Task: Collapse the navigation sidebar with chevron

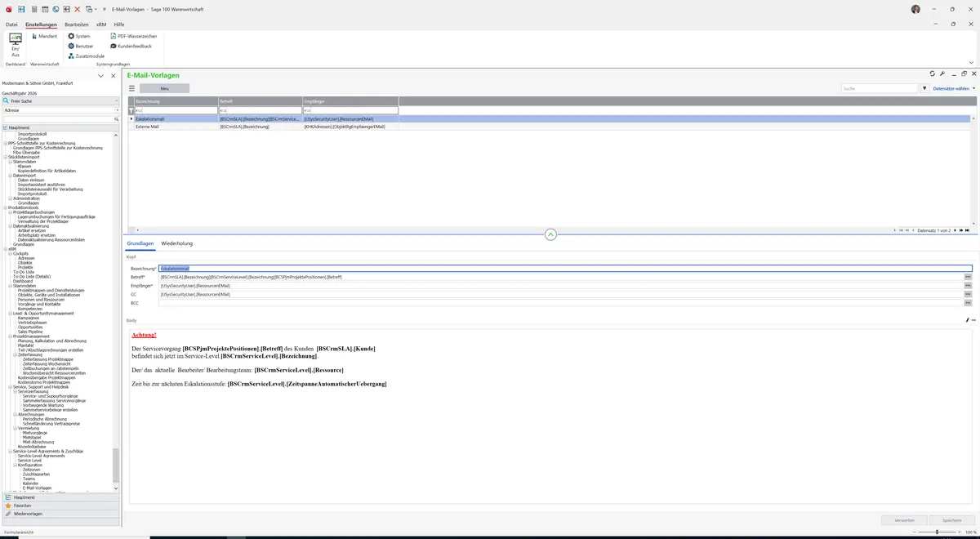Action: tap(101, 75)
